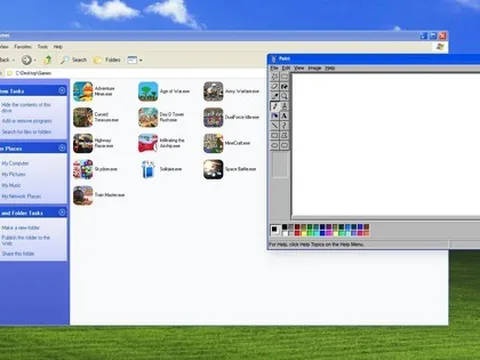The height and width of the screenshot is (360, 480).
Task: Click the Forward arrow button in Explorer
Action: click(x=26, y=60)
